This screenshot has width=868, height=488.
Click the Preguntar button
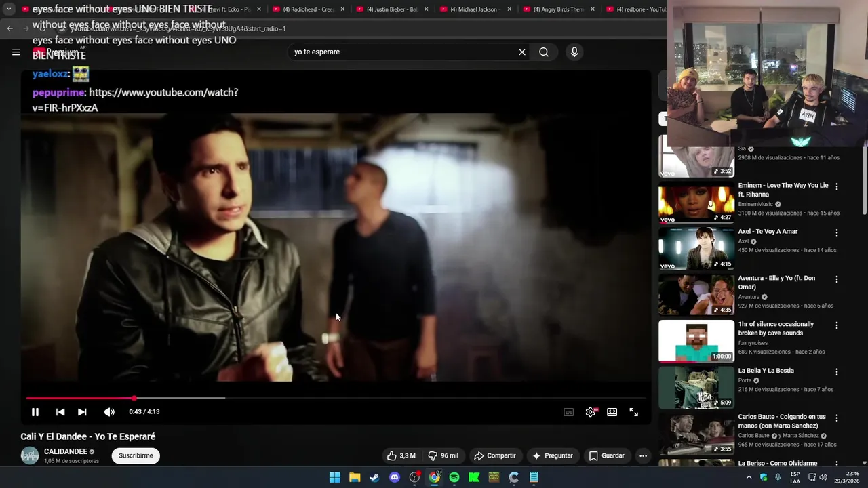[553, 455]
